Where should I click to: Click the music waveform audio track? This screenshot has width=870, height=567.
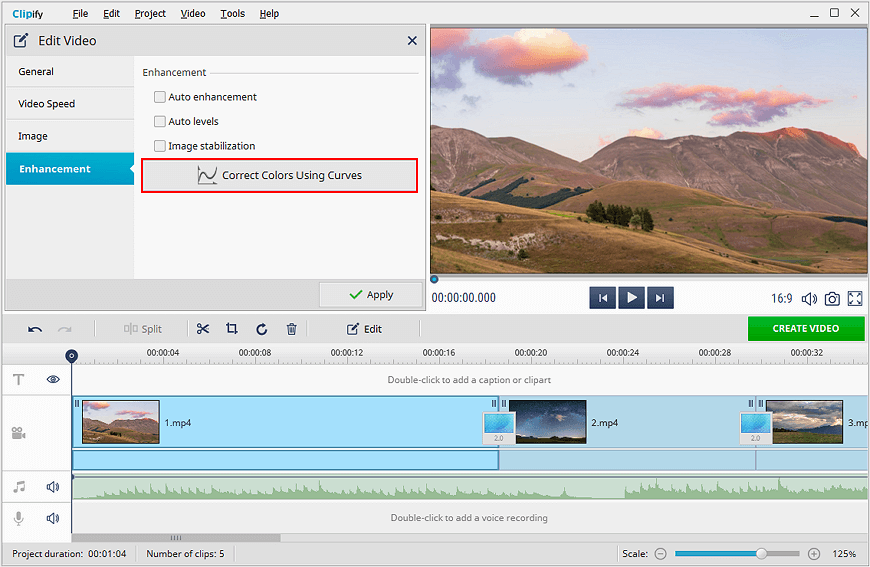tap(470, 488)
